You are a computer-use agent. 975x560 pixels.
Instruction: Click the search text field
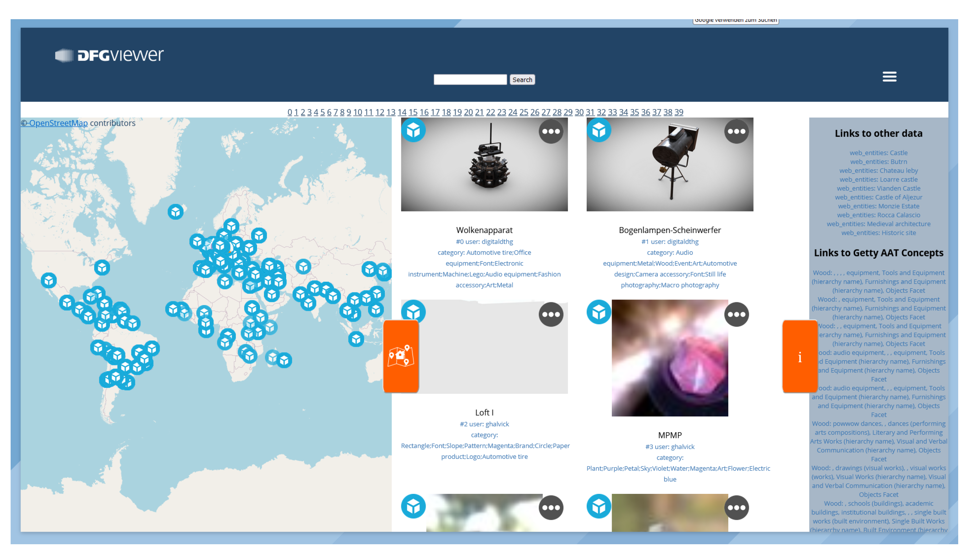coord(470,80)
